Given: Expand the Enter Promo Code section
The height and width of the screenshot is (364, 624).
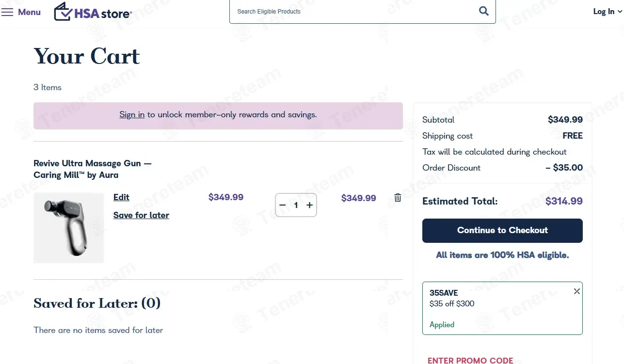Looking at the screenshot, I should click(x=470, y=360).
